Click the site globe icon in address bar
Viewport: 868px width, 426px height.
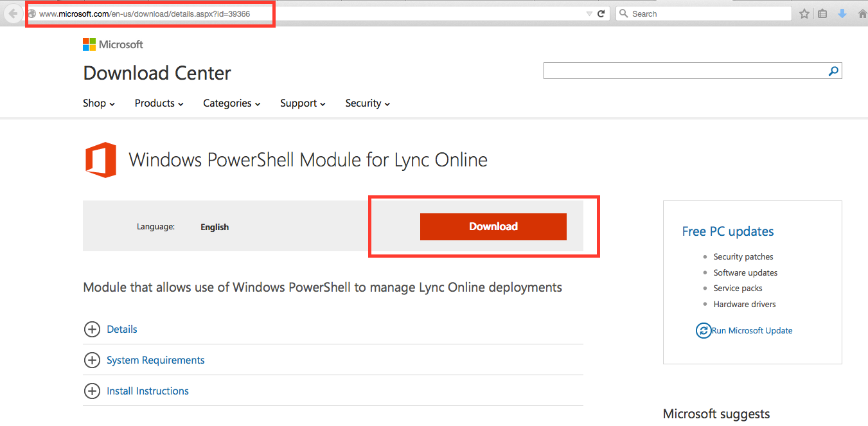(31, 13)
